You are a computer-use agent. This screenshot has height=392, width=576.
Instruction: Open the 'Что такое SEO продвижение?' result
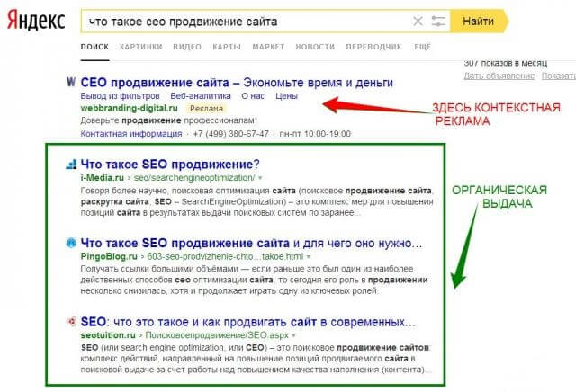tap(169, 164)
